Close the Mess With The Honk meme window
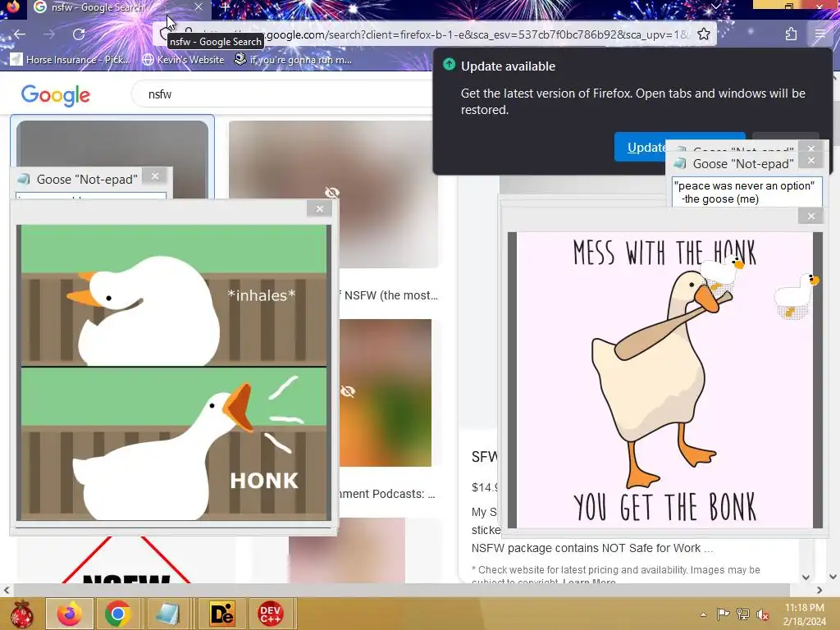The image size is (840, 630). (x=811, y=216)
